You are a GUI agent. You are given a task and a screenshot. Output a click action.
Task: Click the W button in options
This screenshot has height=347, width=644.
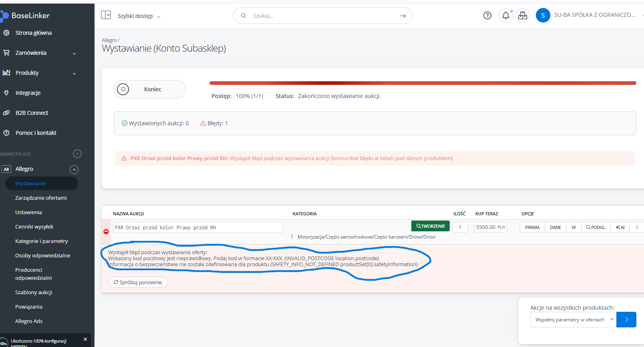(574, 227)
